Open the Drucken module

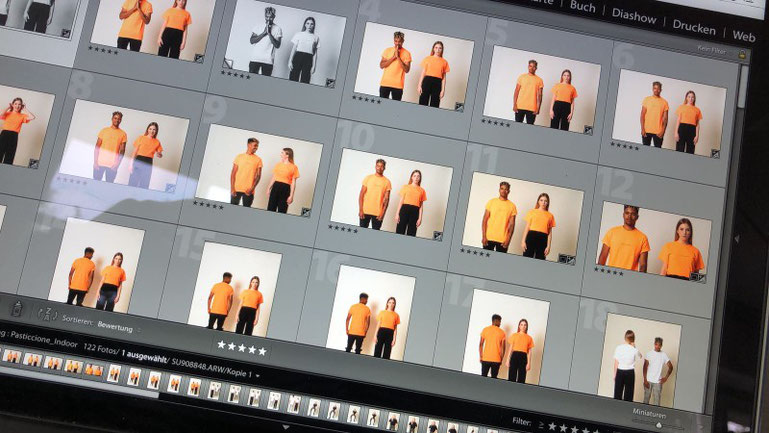(694, 27)
